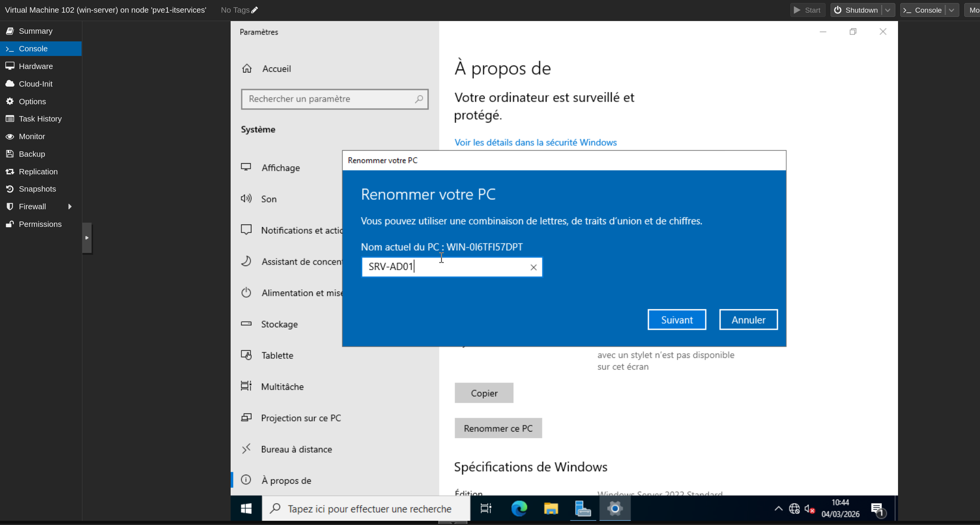Switch to the Hardware section
The height and width of the screenshot is (525, 980).
click(36, 66)
